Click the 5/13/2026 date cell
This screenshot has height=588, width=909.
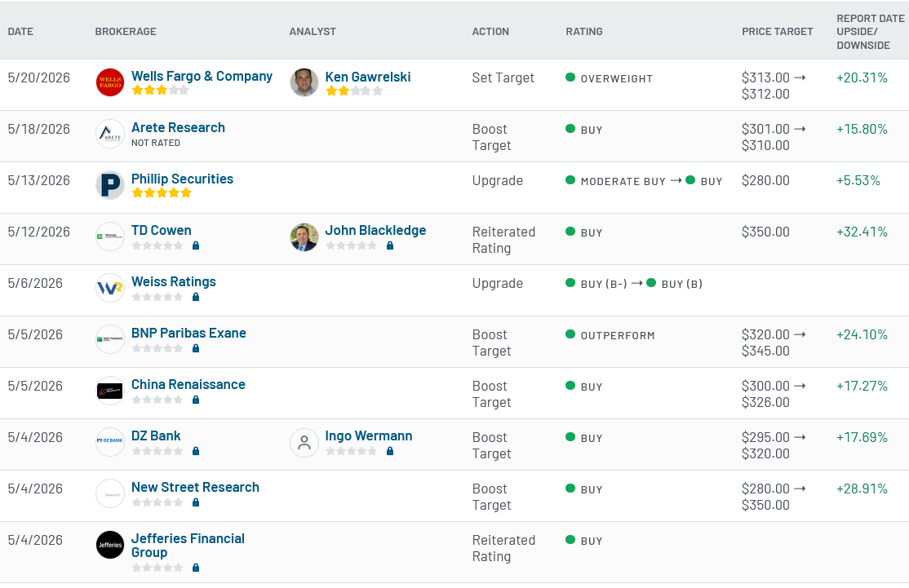39,180
